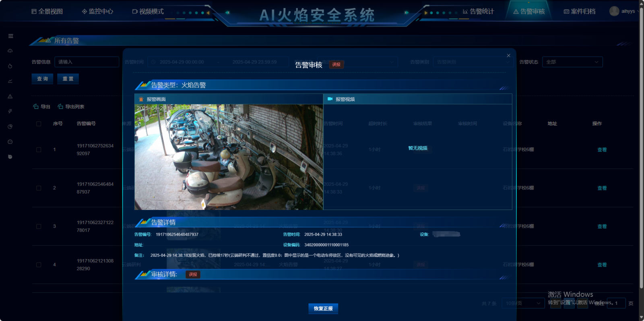Click the 暂无视频 text

click(417, 148)
